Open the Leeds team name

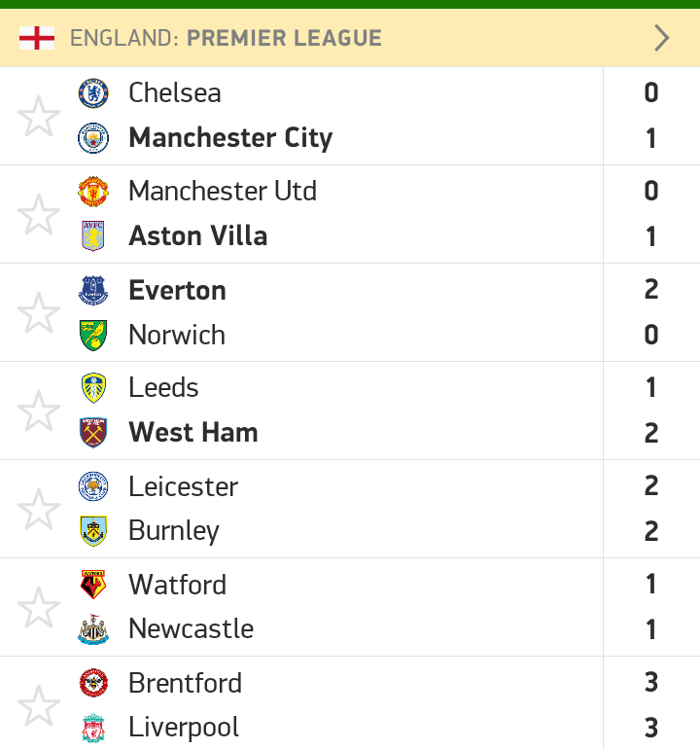pos(163,387)
